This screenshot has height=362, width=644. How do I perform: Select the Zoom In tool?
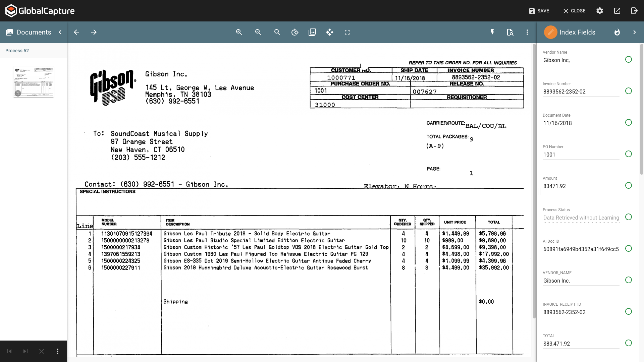click(239, 32)
